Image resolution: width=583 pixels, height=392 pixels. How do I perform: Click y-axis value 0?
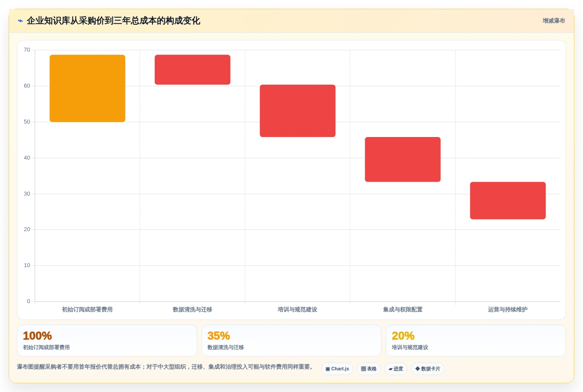pyautogui.click(x=29, y=301)
